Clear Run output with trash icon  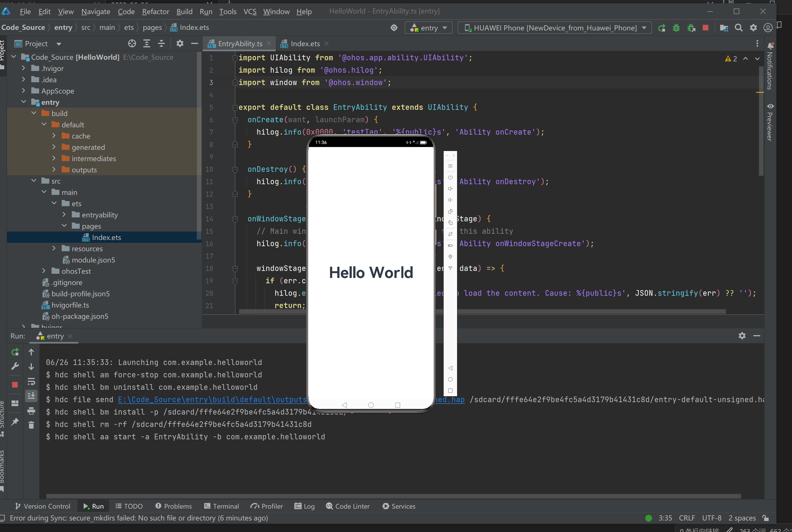tap(31, 425)
